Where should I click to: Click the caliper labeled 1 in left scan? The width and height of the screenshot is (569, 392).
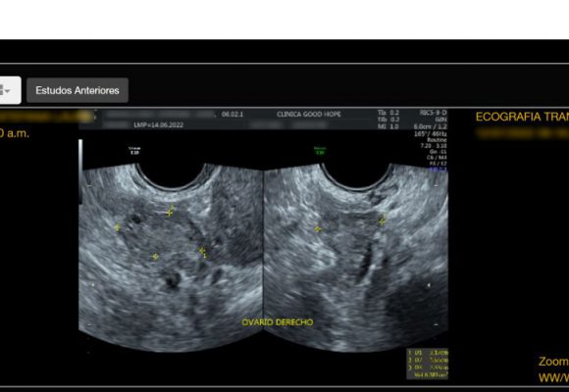pos(202,252)
